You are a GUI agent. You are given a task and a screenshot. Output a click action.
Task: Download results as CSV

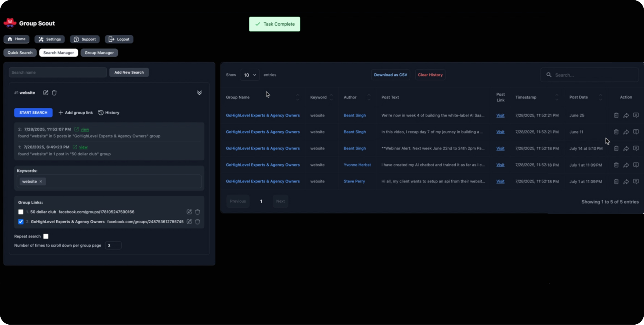pyautogui.click(x=390, y=75)
